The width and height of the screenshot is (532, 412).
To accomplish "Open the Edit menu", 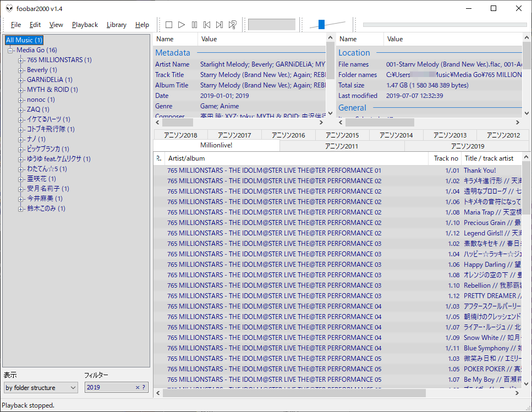I will click(x=35, y=25).
